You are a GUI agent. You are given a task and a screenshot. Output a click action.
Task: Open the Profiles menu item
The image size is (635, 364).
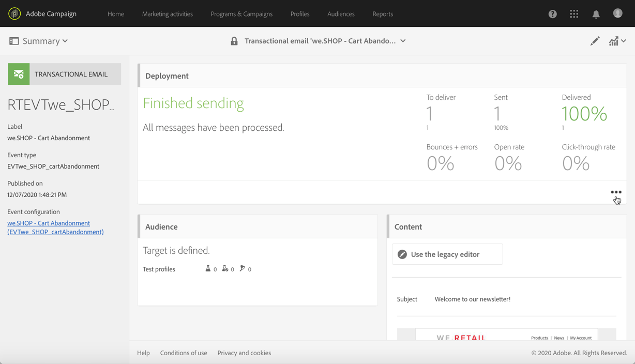point(300,14)
